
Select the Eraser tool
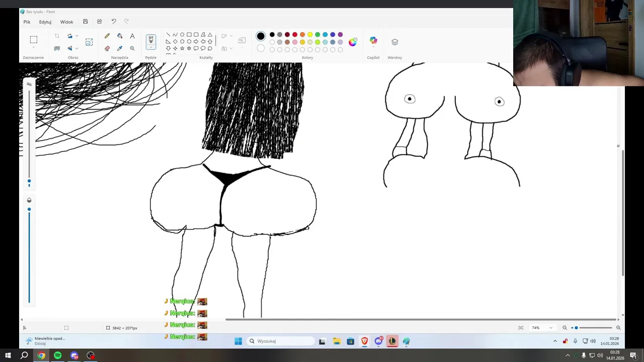(x=107, y=48)
